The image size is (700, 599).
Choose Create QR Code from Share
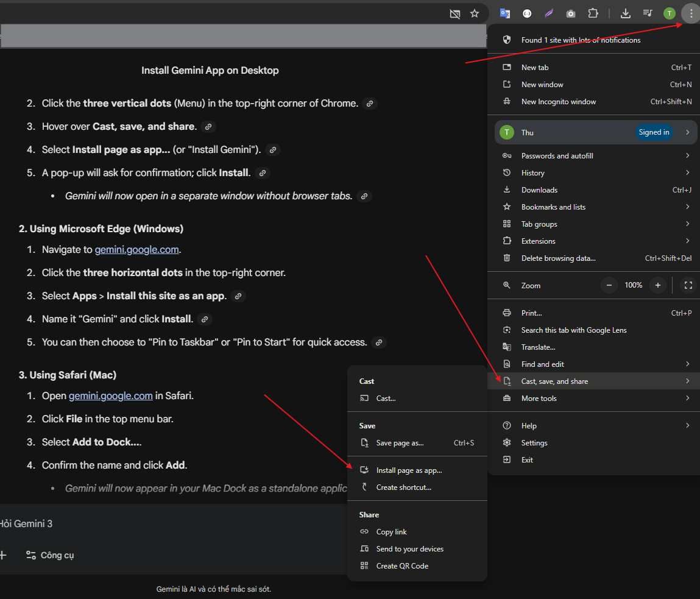[402, 566]
